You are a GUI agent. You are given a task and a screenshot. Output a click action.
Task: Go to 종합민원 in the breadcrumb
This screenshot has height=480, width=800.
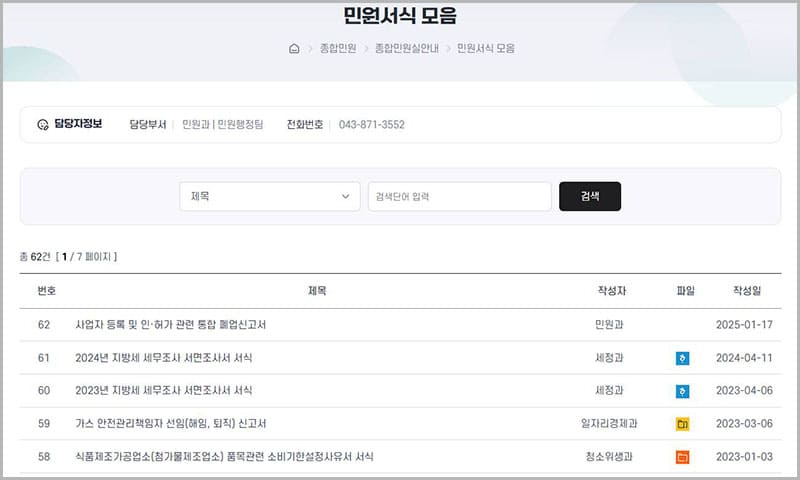[x=337, y=48]
